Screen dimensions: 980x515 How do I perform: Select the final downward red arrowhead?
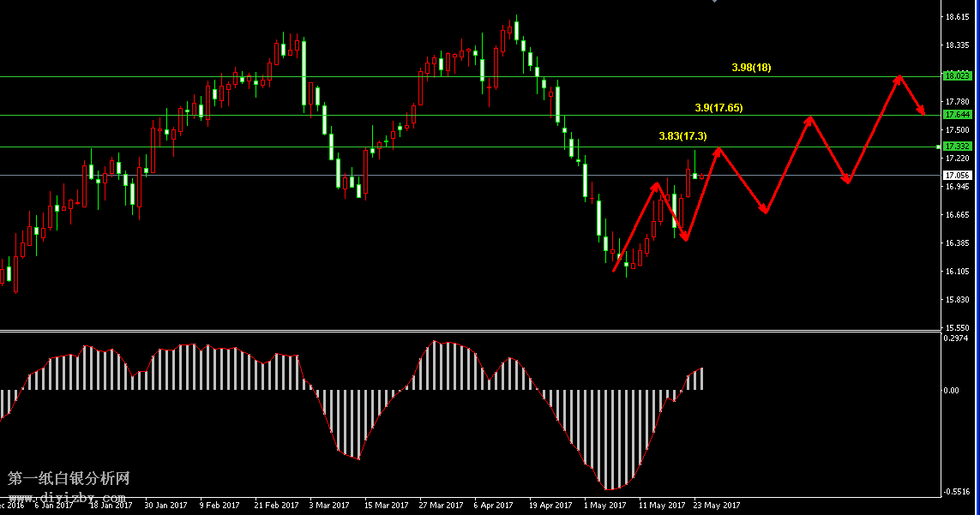pyautogui.click(x=922, y=111)
